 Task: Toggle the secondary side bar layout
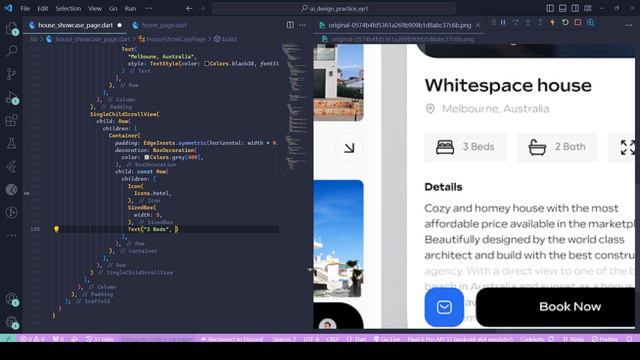click(x=575, y=8)
